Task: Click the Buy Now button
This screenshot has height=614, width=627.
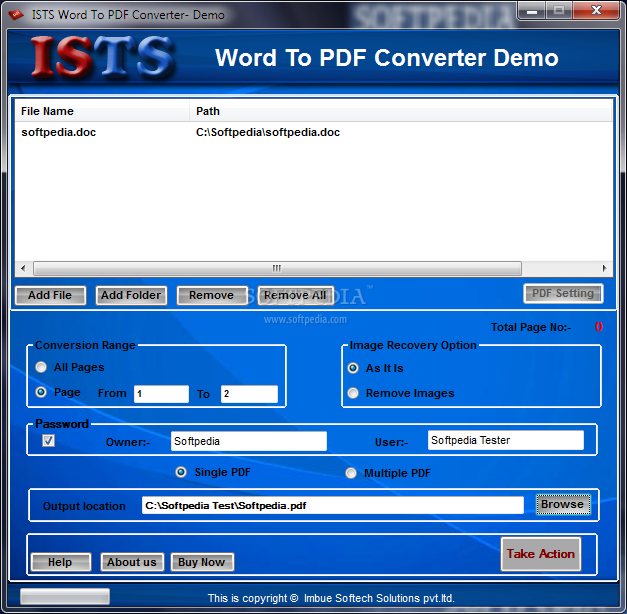Action: [x=202, y=562]
